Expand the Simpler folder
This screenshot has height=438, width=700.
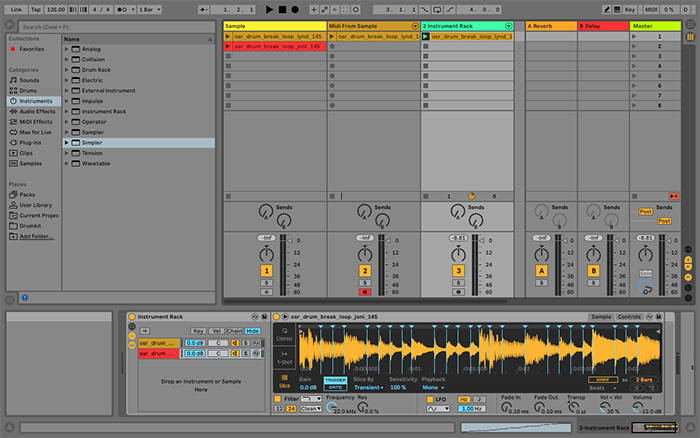(67, 143)
